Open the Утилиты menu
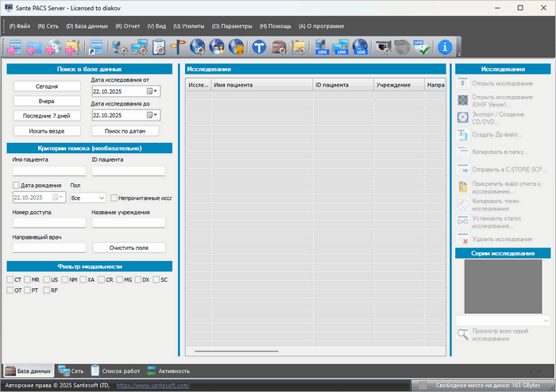The width and height of the screenshot is (556, 392). (188, 26)
